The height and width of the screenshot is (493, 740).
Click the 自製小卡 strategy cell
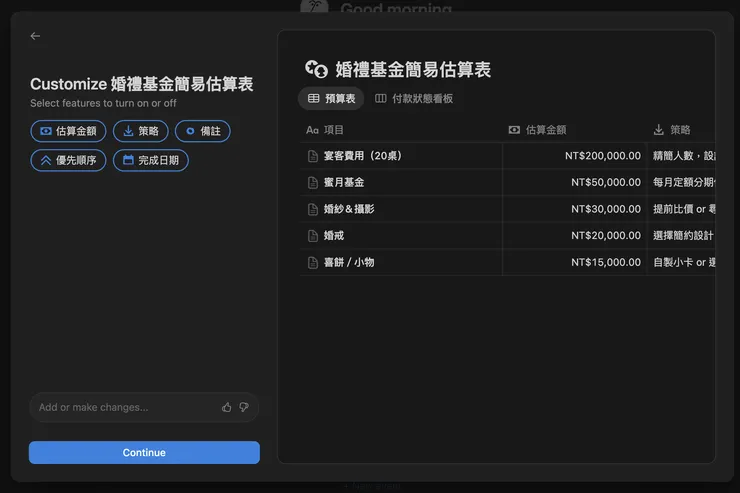681,262
